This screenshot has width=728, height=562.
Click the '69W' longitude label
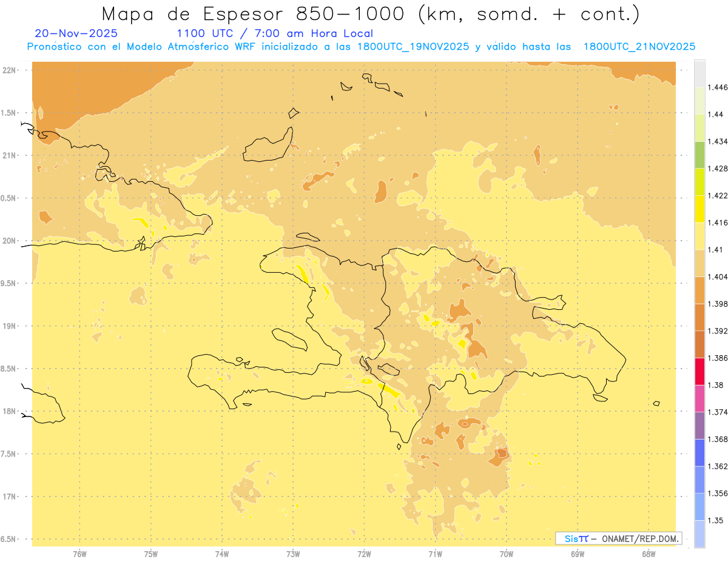578,554
